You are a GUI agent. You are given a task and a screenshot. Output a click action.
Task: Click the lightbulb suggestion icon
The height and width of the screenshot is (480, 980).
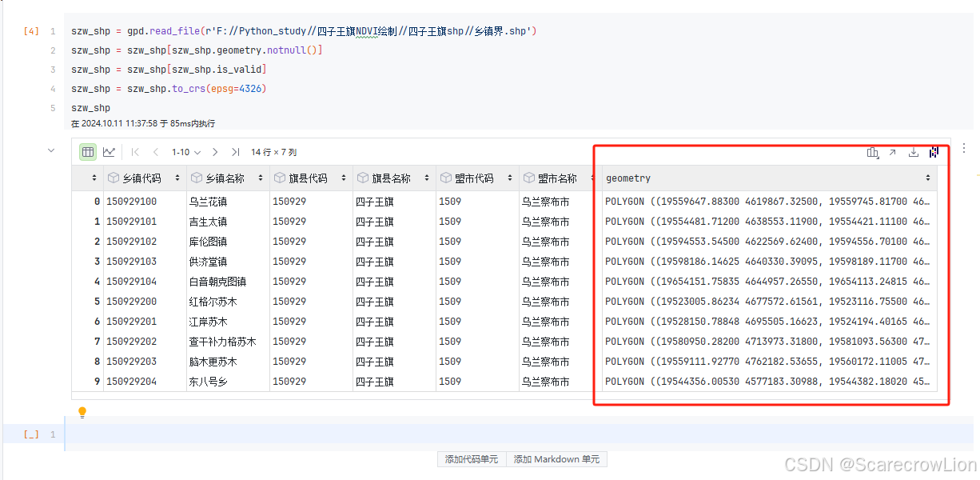pyautogui.click(x=82, y=411)
